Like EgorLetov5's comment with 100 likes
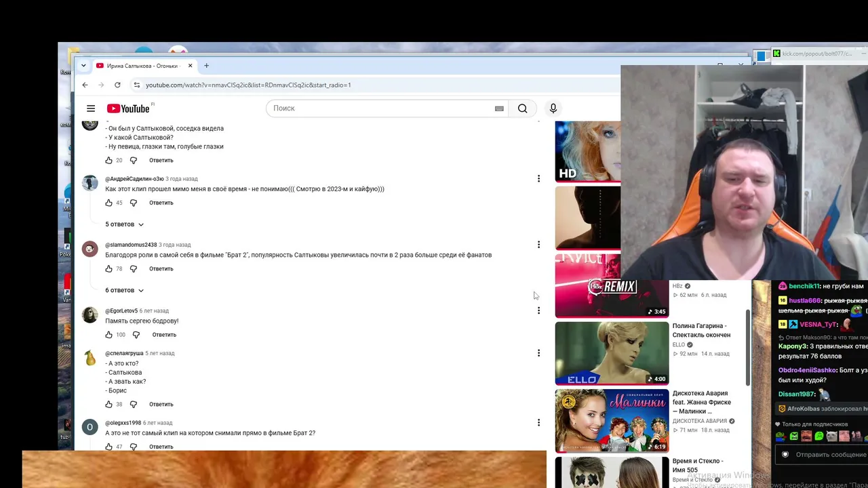868x488 pixels. click(x=108, y=335)
